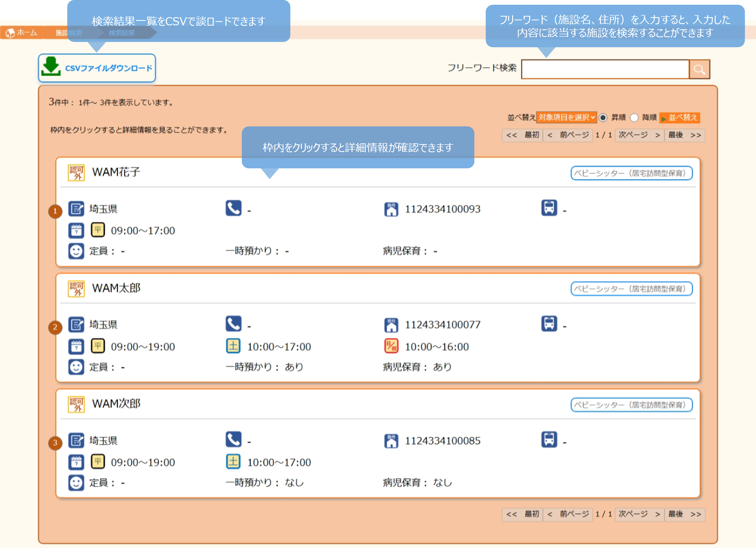Click the address icon in WAM太郎 card
This screenshot has height=548, width=756.
click(76, 325)
